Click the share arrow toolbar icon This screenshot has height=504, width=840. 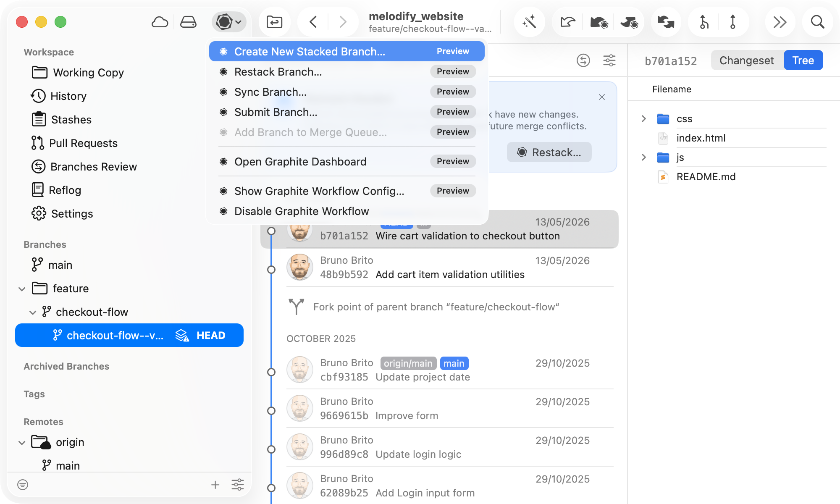coord(568,22)
